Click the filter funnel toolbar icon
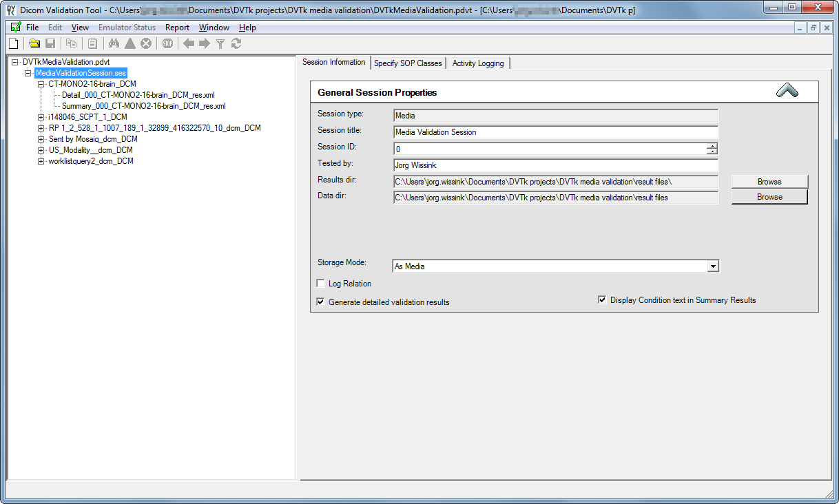This screenshot has width=839, height=504. pyautogui.click(x=220, y=43)
